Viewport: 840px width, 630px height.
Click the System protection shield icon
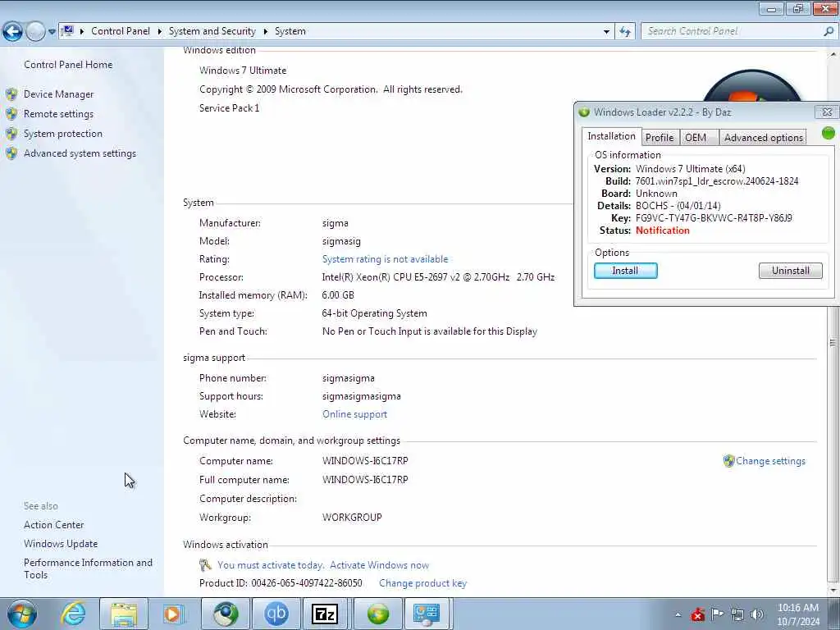coord(11,134)
